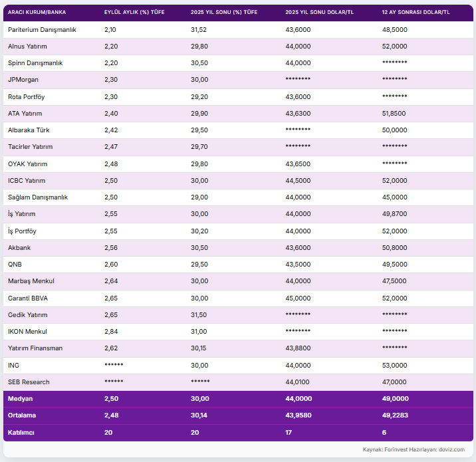Select the Ortalama summary row label
The height and width of the screenshot is (462, 476).
[22, 415]
